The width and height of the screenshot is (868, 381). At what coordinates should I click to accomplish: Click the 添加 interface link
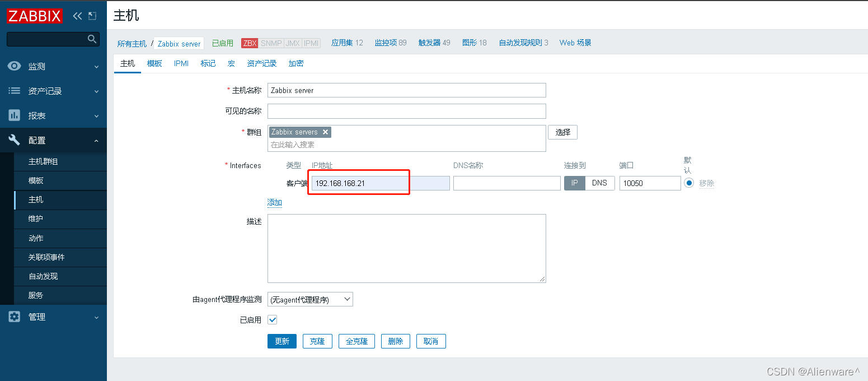point(275,203)
